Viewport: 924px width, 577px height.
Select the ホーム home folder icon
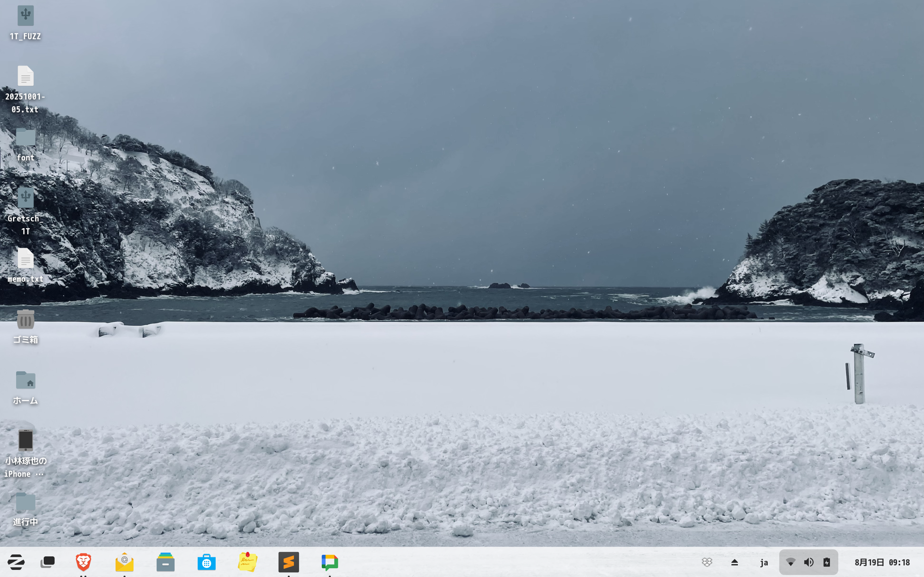pos(25,380)
